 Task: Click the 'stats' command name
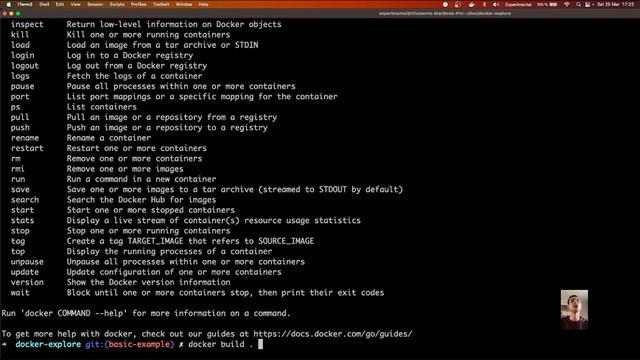coord(22,220)
